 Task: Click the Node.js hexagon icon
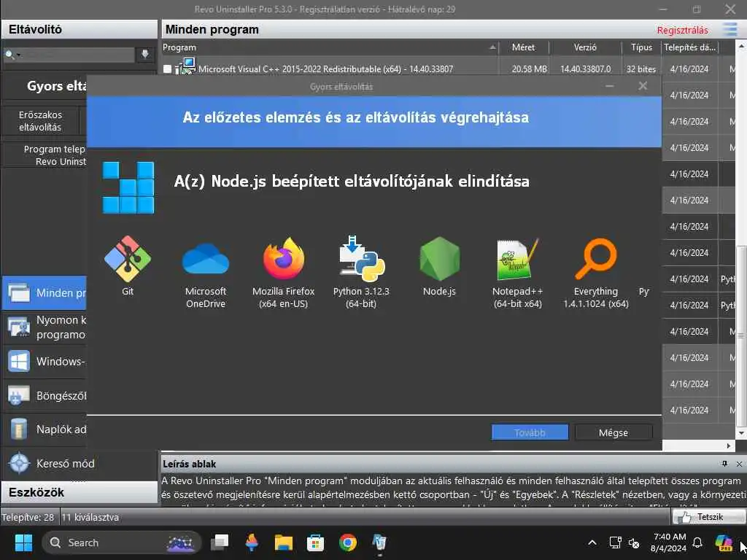(x=439, y=259)
